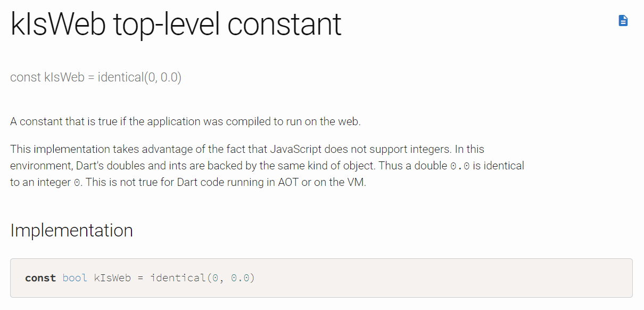Click "kIsWeb" in the gray signature line

(x=64, y=77)
